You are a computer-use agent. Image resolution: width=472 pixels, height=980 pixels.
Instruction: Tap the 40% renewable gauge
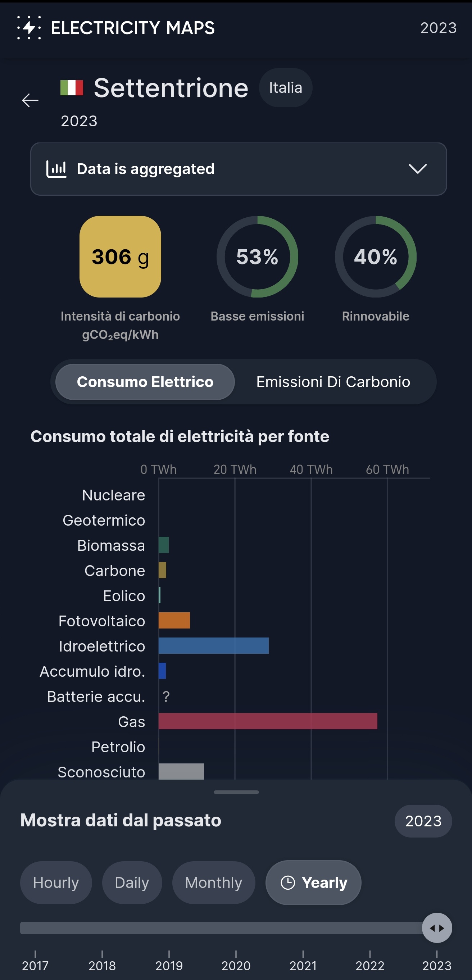[x=376, y=257]
